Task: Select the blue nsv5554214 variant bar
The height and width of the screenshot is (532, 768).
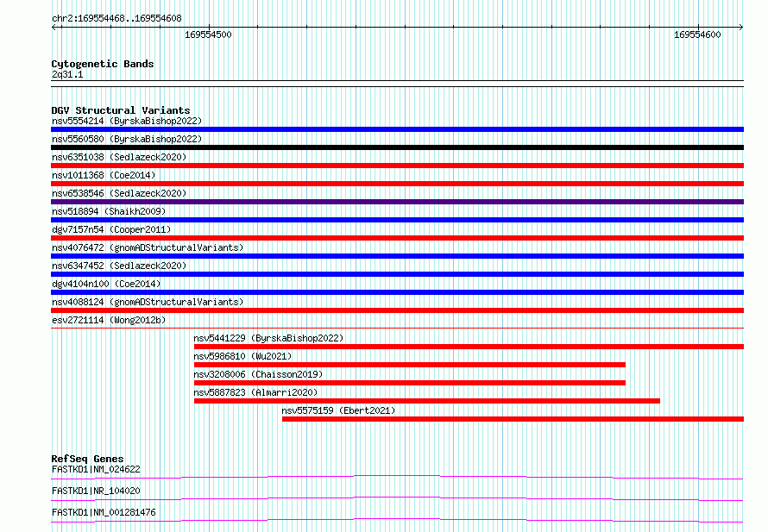Action: [397, 129]
